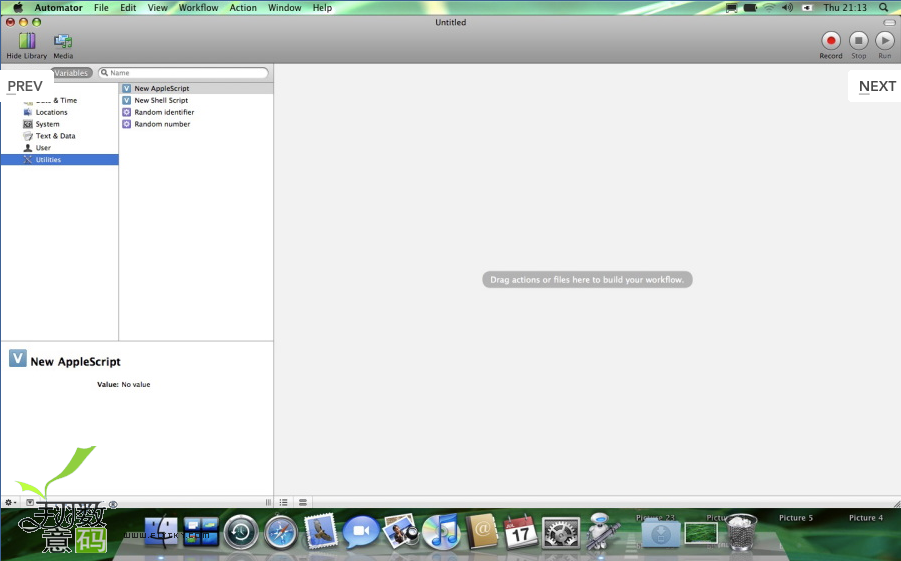Viewport: 901px width, 561px height.
Task: Open the Window menu
Action: point(284,7)
